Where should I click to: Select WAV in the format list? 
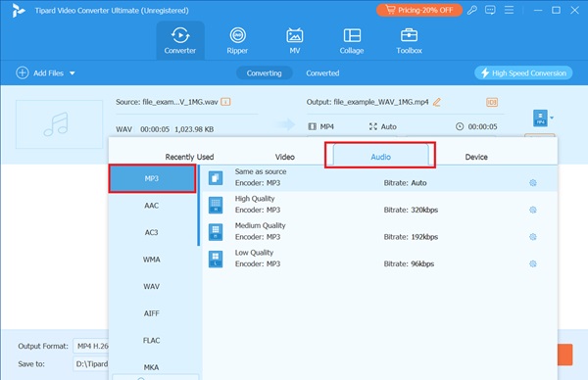(152, 286)
